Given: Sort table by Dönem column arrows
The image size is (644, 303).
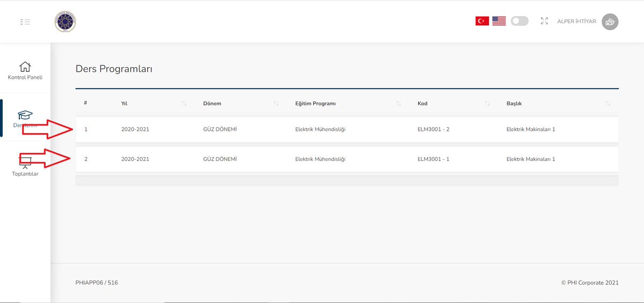Looking at the screenshot, I should pyautogui.click(x=276, y=104).
